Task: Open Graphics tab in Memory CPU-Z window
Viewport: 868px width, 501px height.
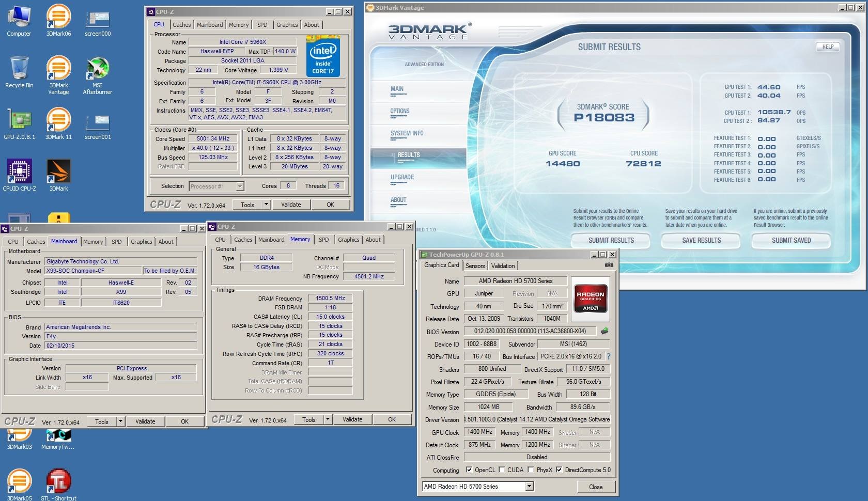Action: click(x=348, y=240)
